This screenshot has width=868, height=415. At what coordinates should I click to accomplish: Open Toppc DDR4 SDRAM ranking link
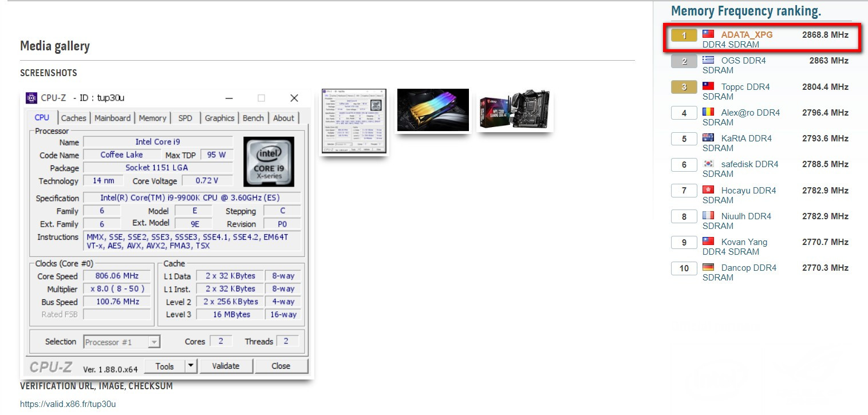pyautogui.click(x=736, y=92)
